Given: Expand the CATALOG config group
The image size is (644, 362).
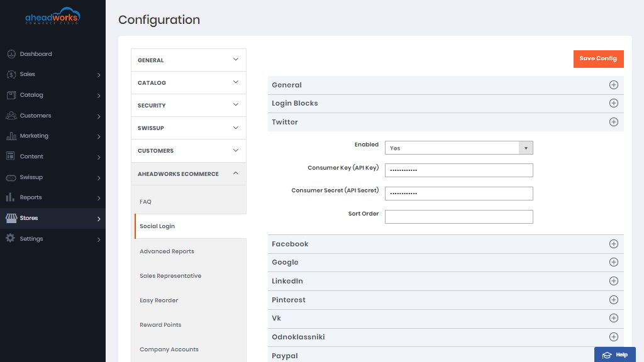Looking at the screenshot, I should click(x=189, y=82).
